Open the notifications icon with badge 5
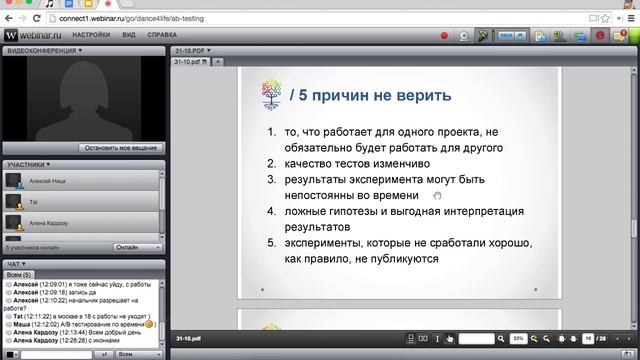This screenshot has height=360, width=640. point(620,36)
